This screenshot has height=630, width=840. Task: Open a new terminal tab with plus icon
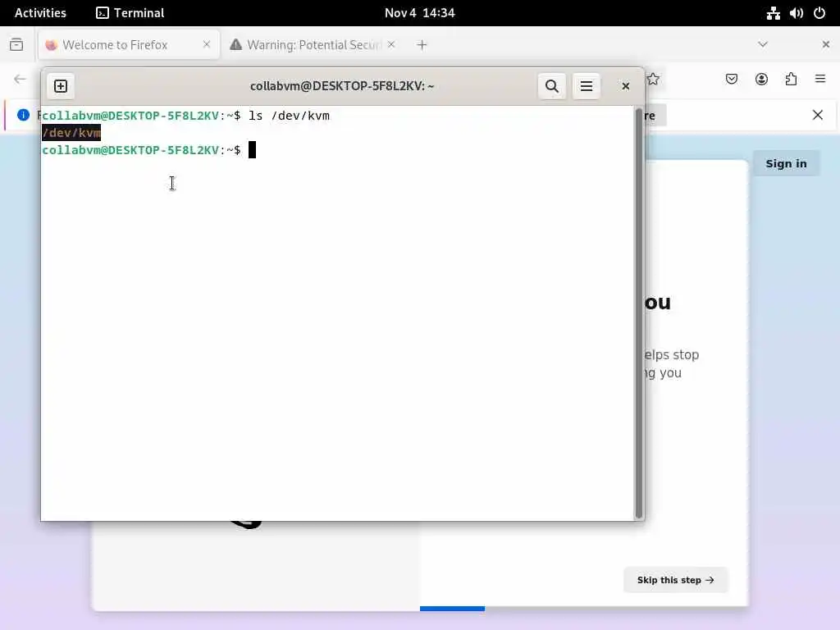pyautogui.click(x=61, y=86)
